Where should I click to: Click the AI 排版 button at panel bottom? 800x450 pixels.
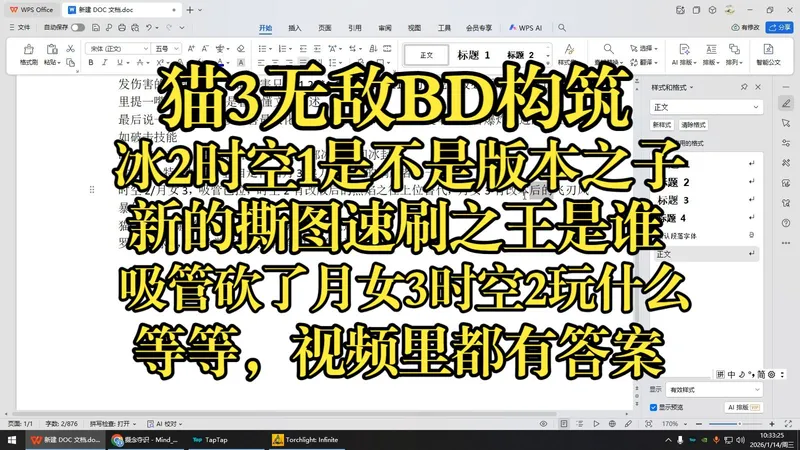pyautogui.click(x=743, y=407)
